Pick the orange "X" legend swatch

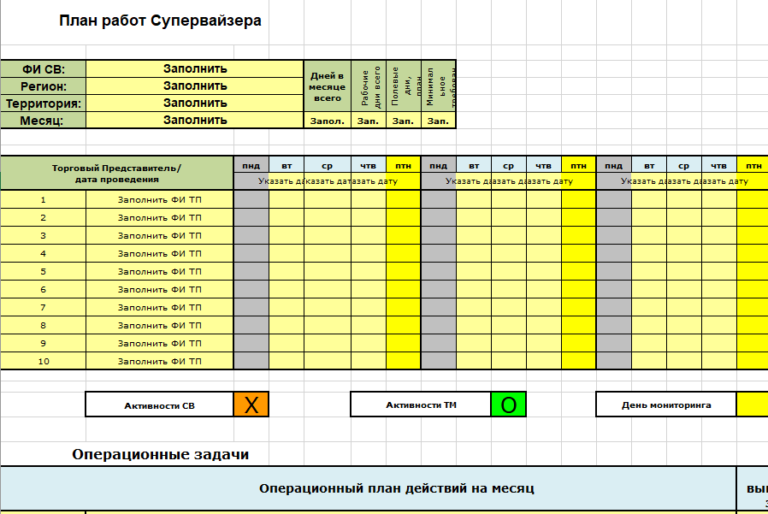click(251, 405)
